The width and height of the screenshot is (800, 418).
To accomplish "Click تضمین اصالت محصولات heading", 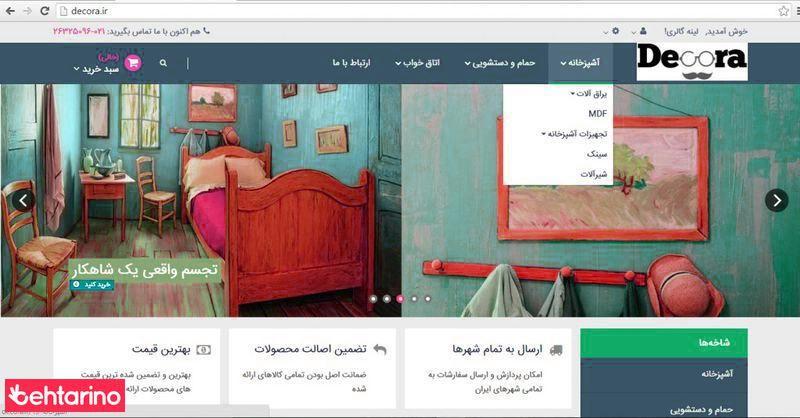I will pyautogui.click(x=310, y=349).
